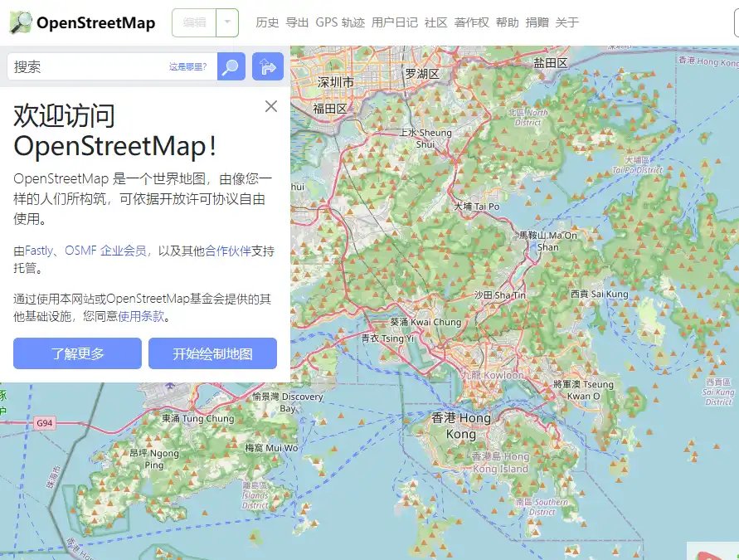
Task: Open the 使用条款 link
Action: pos(141,316)
